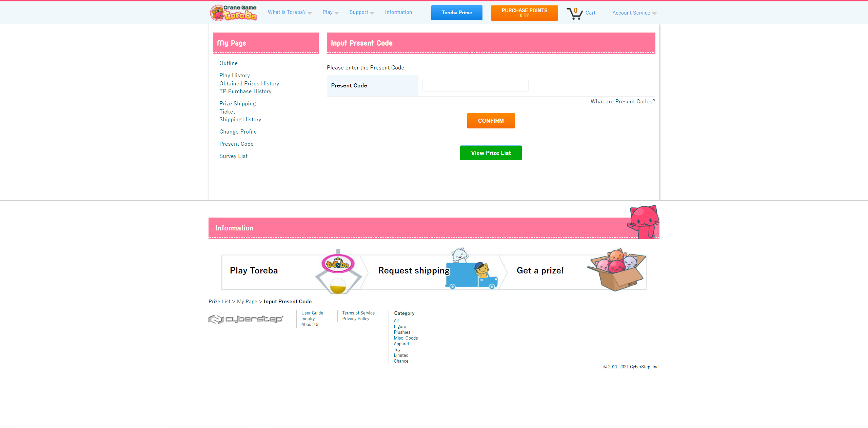The image size is (868, 428).
Task: Click the Toreba Prime button
Action: coord(457,13)
